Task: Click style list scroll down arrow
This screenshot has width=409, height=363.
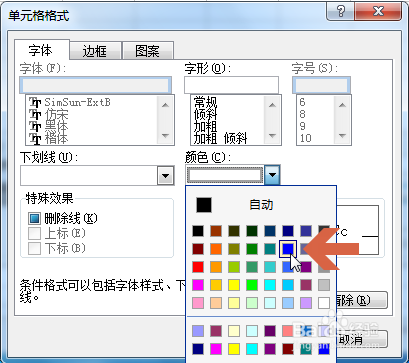Action: [x=272, y=135]
